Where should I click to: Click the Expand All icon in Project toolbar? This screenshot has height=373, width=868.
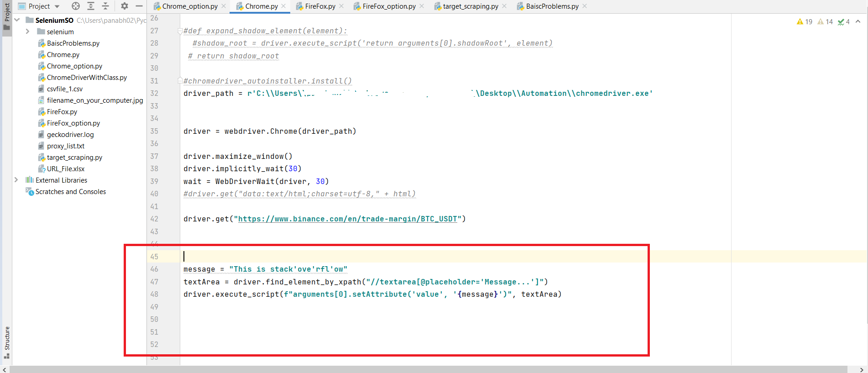91,6
